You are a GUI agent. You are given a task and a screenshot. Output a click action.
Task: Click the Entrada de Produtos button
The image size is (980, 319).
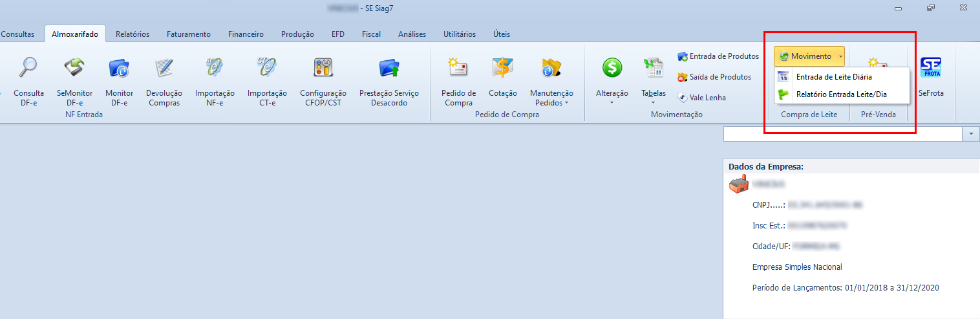(x=718, y=56)
